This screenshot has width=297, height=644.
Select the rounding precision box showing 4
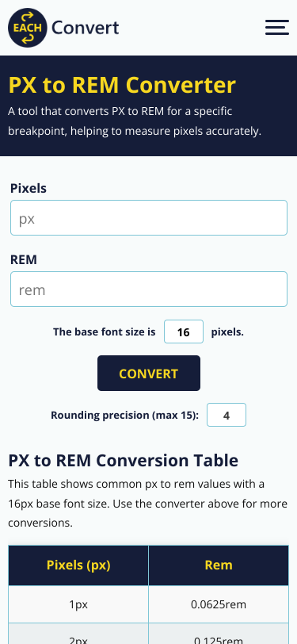[227, 415]
